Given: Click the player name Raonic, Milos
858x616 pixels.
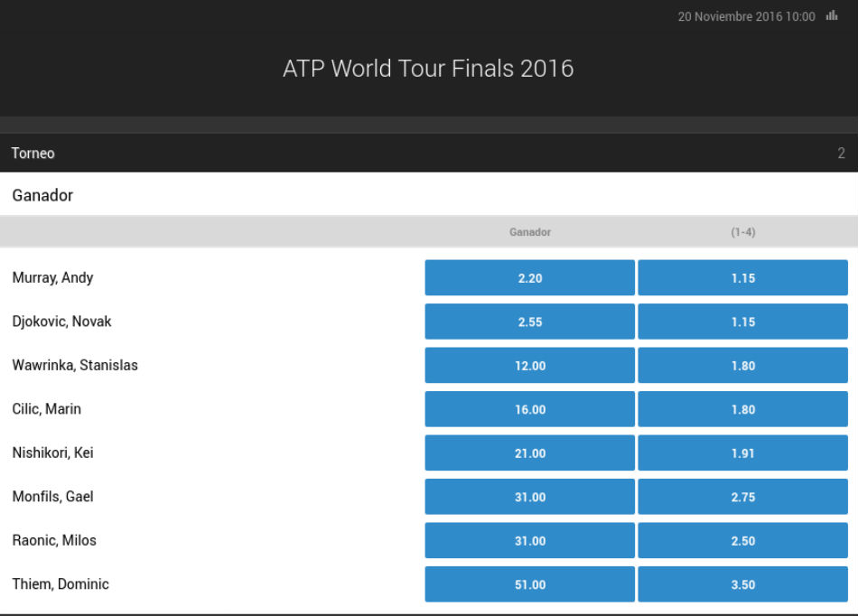Looking at the screenshot, I should click(54, 540).
